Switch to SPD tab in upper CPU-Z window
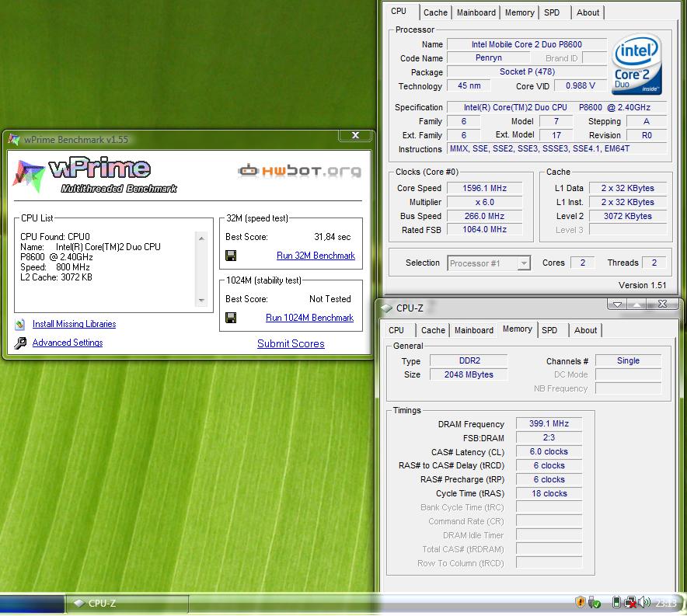The width and height of the screenshot is (687, 616). [552, 12]
